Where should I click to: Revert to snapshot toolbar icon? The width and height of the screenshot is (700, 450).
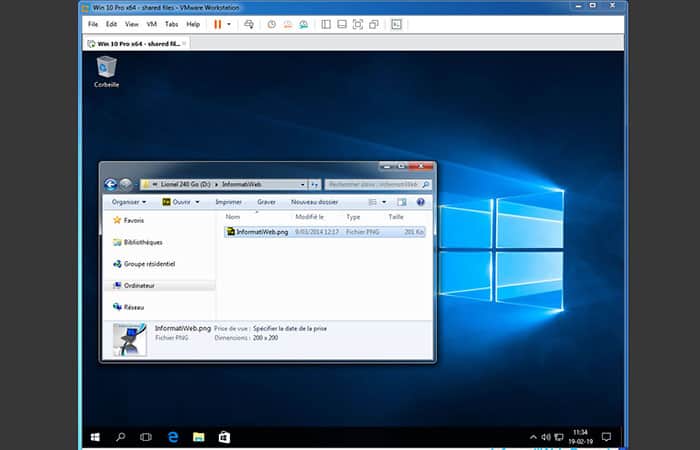click(x=288, y=25)
